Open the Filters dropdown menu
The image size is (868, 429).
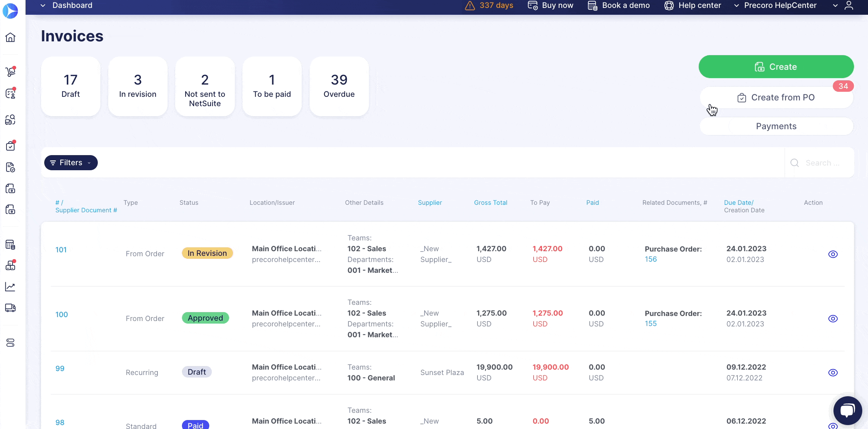(x=70, y=162)
